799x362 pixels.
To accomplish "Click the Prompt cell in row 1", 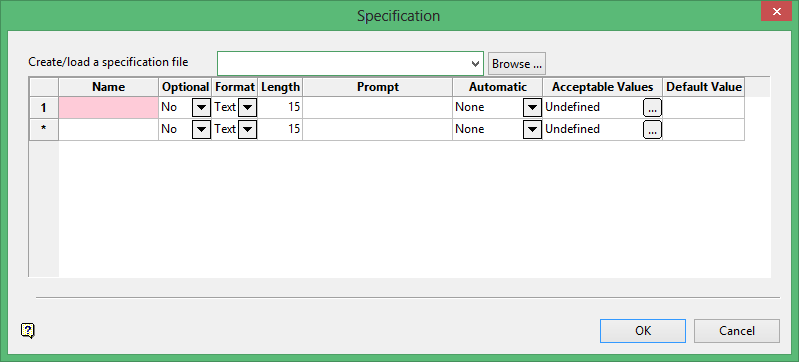I will click(x=378, y=108).
